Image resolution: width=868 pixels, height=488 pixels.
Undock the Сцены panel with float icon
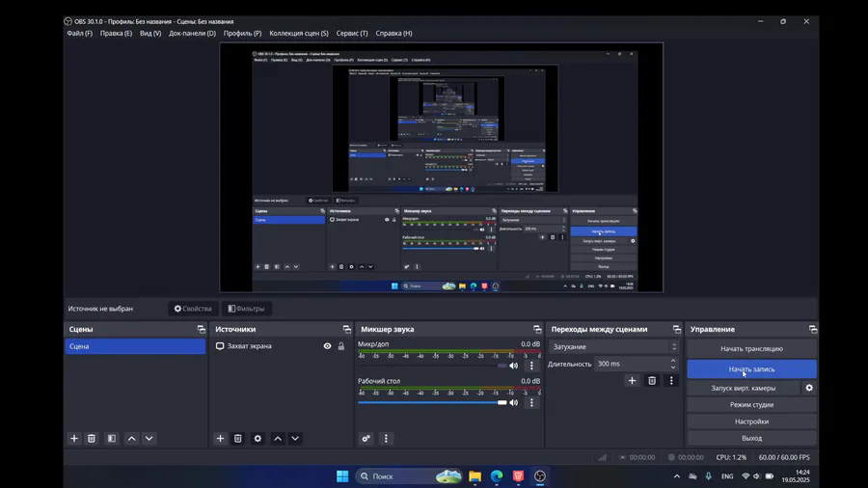(x=201, y=329)
